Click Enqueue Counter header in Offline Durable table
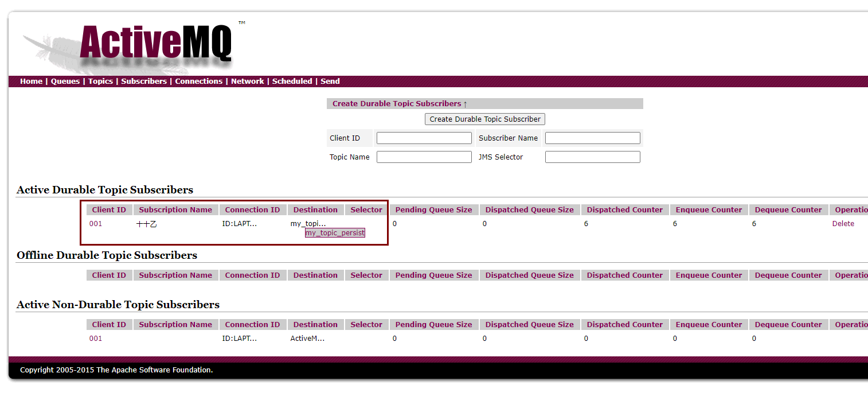This screenshot has width=868, height=404. (x=709, y=275)
